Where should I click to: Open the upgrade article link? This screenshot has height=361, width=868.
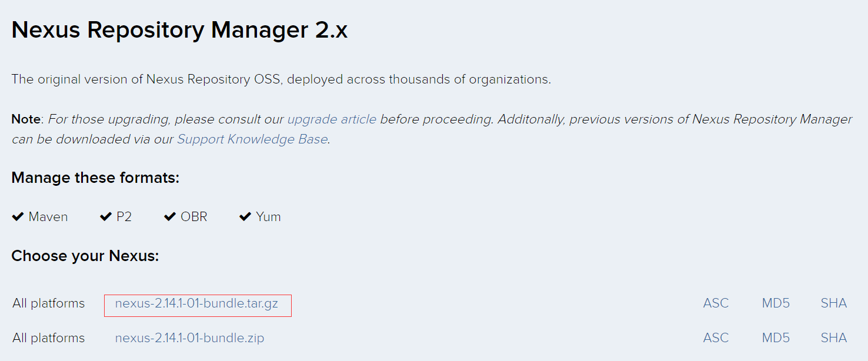click(x=332, y=119)
